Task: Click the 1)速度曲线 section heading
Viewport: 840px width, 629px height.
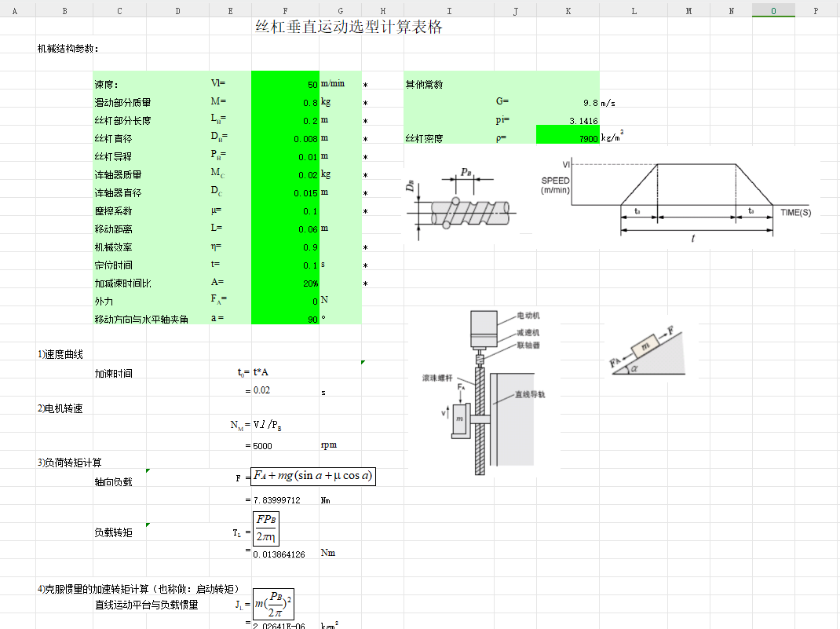Action: (60, 354)
